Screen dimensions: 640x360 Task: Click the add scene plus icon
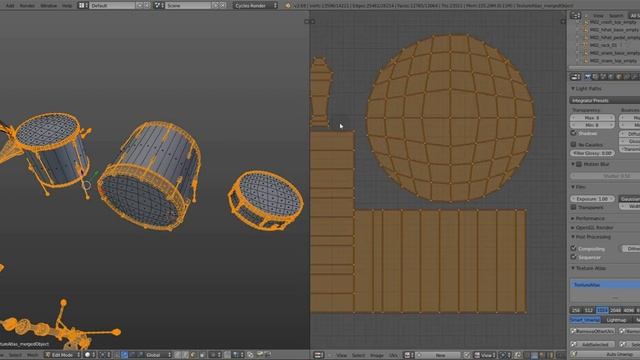click(216, 6)
